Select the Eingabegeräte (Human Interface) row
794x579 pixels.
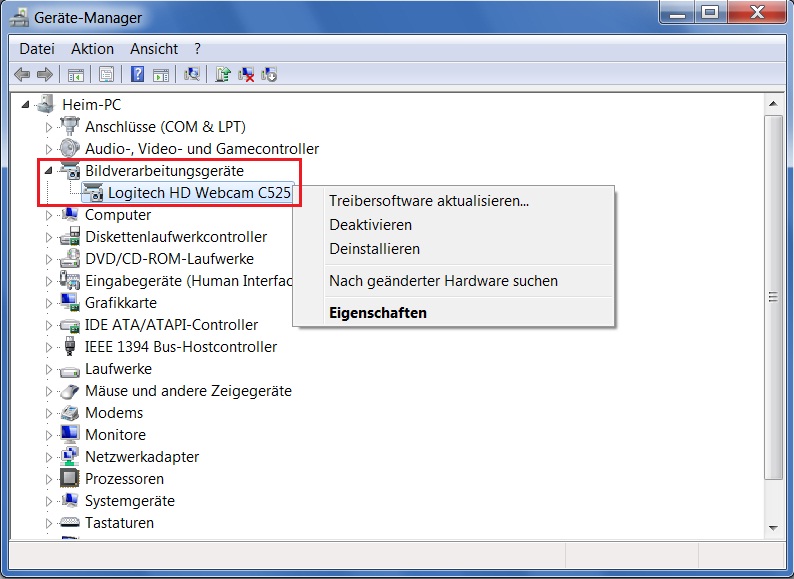click(188, 281)
